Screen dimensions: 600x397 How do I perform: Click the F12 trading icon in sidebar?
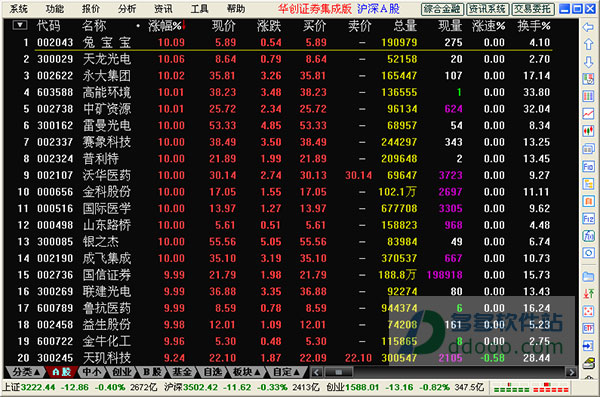coord(588,219)
